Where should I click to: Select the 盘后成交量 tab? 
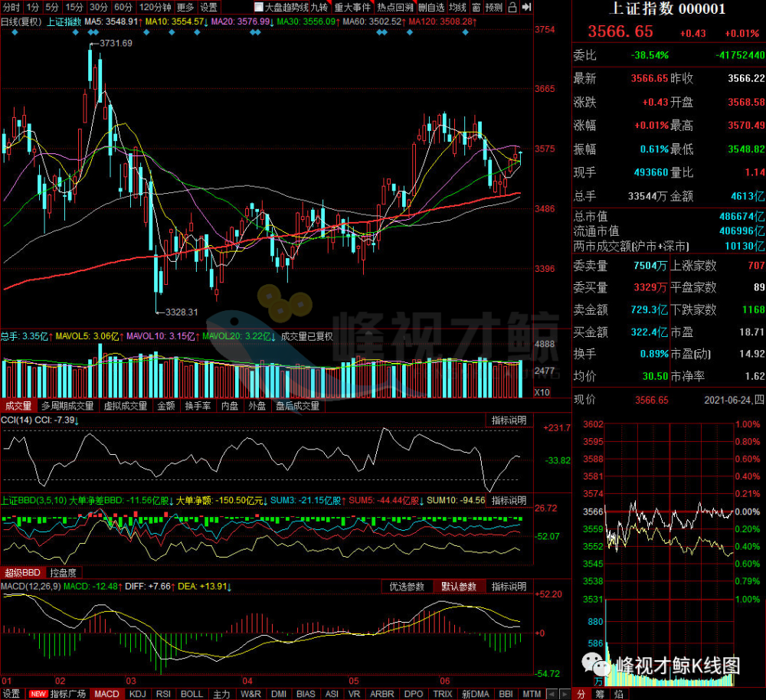pos(297,406)
